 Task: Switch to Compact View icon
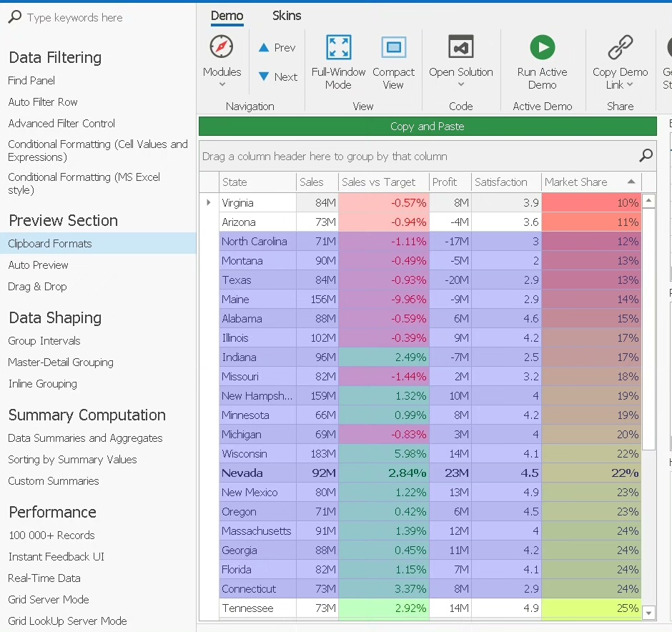(393, 48)
